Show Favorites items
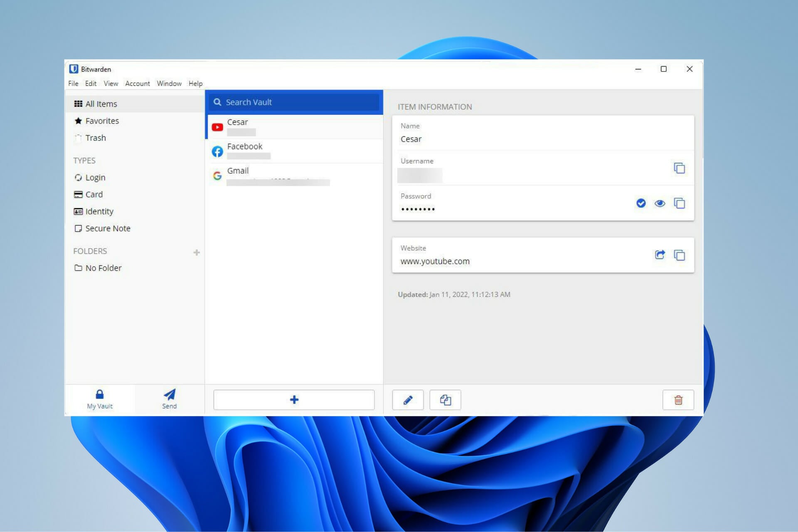Image resolution: width=798 pixels, height=532 pixels. [102, 121]
